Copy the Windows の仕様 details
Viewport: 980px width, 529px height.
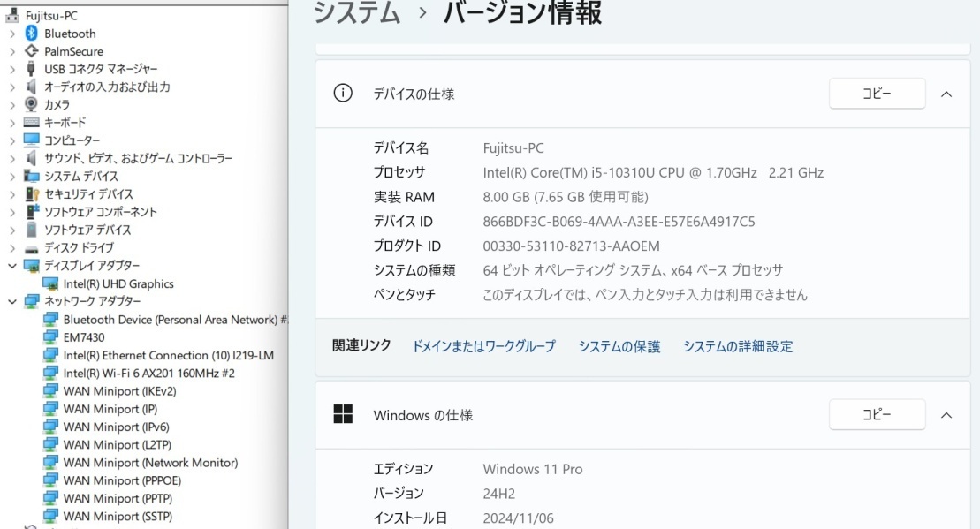click(x=877, y=414)
